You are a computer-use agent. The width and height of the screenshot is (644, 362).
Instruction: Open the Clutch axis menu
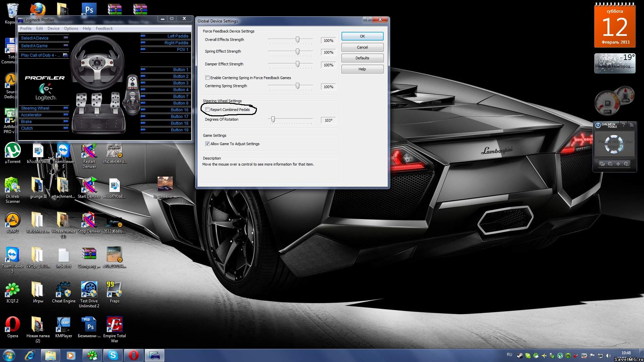[44, 128]
